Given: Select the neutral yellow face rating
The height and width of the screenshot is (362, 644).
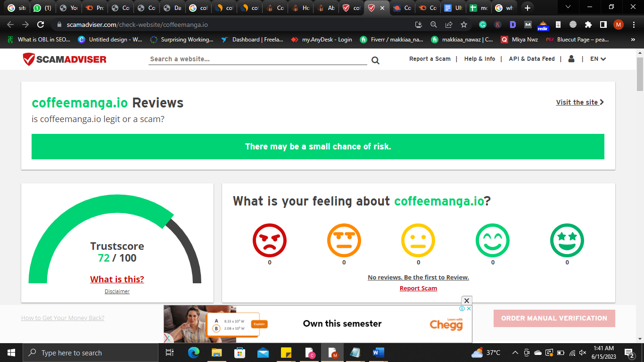Looking at the screenshot, I should pyautogui.click(x=418, y=240).
